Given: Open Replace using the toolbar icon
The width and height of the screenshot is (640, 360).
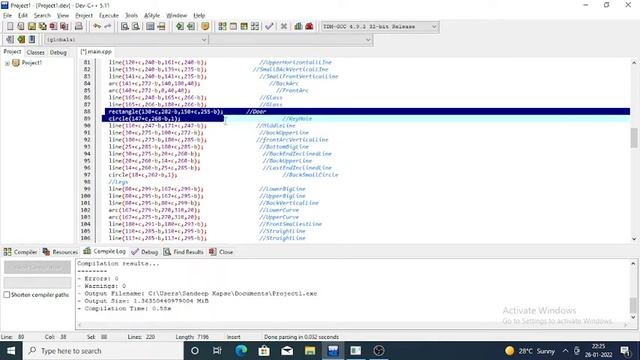Looking at the screenshot, I should (136, 27).
